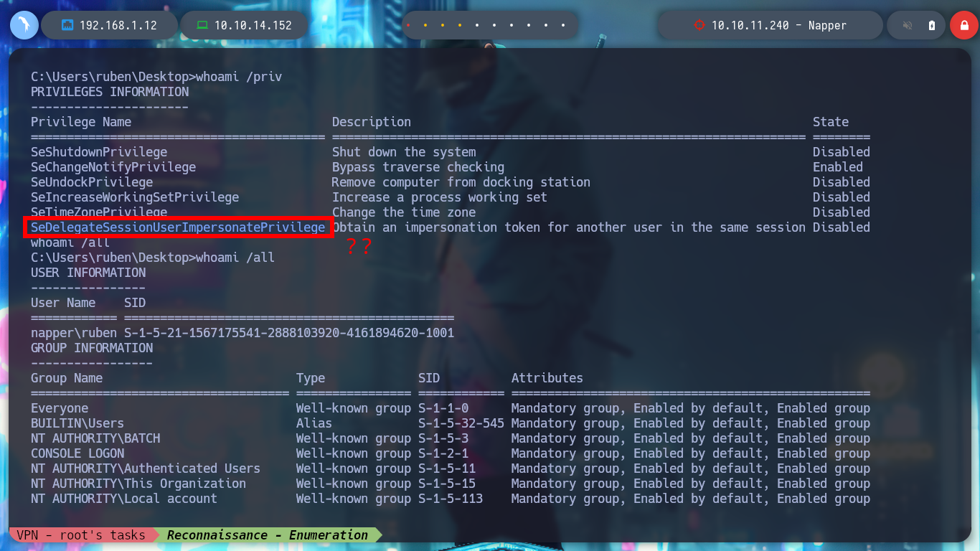Viewport: 980px width, 551px height.
Task: Click the red question marks annotation
Action: tap(358, 247)
